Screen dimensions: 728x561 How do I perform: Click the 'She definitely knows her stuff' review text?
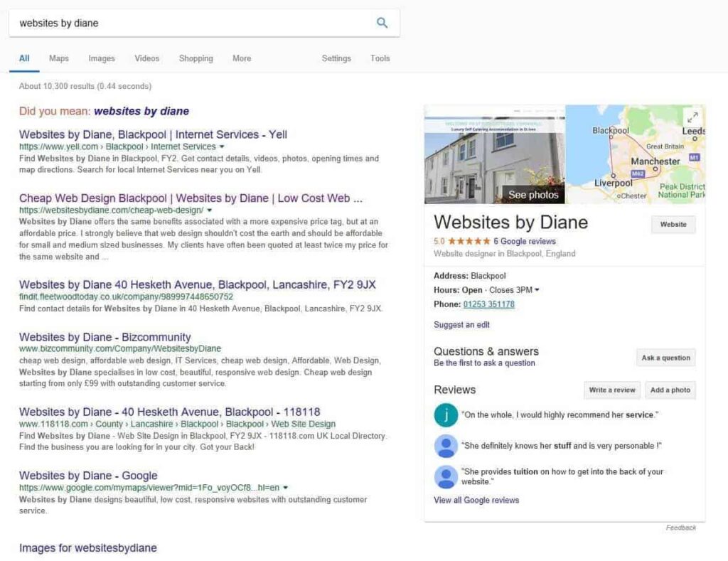tap(562, 446)
